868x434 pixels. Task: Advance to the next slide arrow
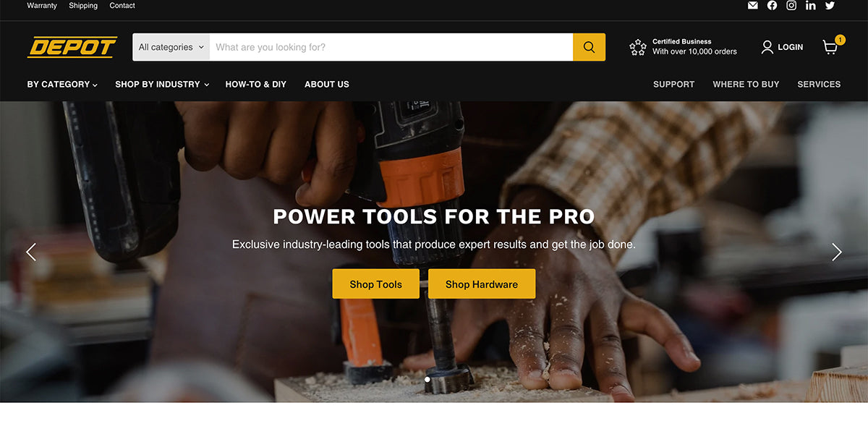point(837,252)
